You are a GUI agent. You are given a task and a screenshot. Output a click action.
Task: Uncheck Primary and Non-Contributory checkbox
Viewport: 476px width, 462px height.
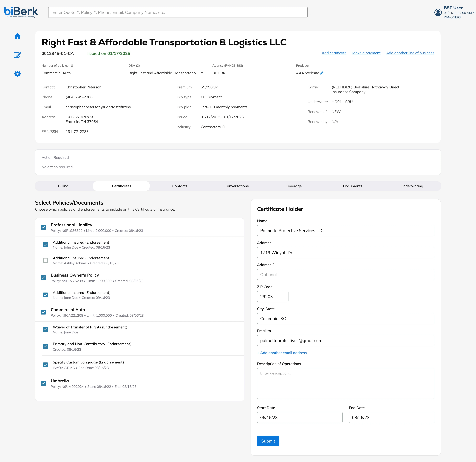45,347
